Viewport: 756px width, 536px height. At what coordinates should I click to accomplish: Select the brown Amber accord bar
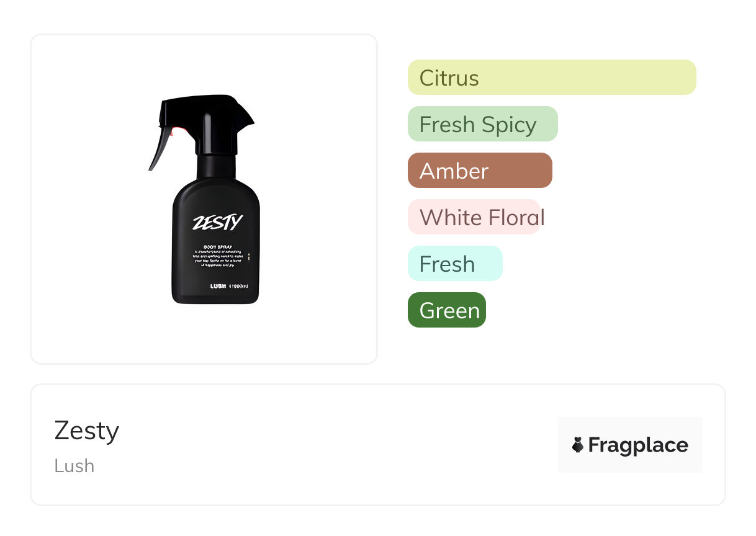(x=479, y=171)
